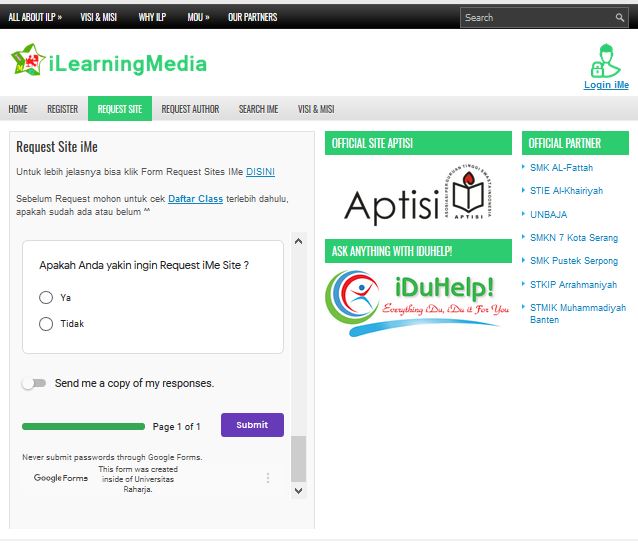Open the Aptisi logo image
Viewport: 638px width, 543px height.
418,194
